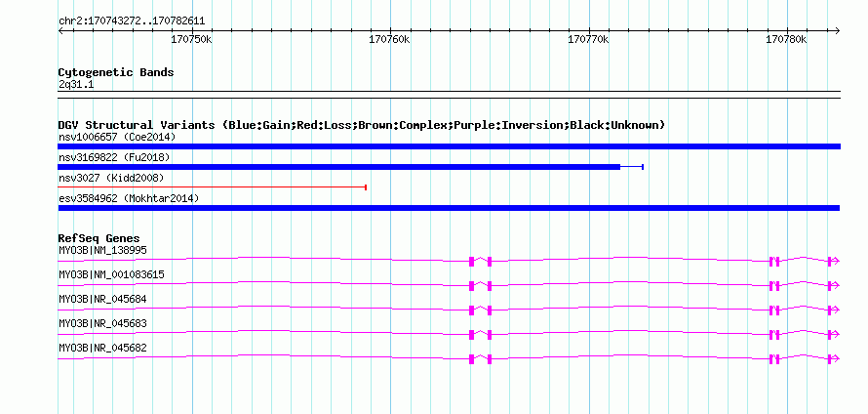Image resolution: width=868 pixels, height=414 pixels.
Task: Click the chr2:170743272..170782611 coordinate label
Action: (132, 21)
